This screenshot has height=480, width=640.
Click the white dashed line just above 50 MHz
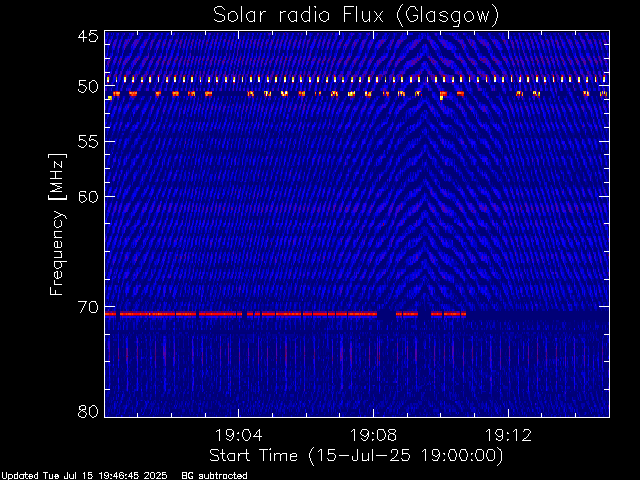(300, 79)
